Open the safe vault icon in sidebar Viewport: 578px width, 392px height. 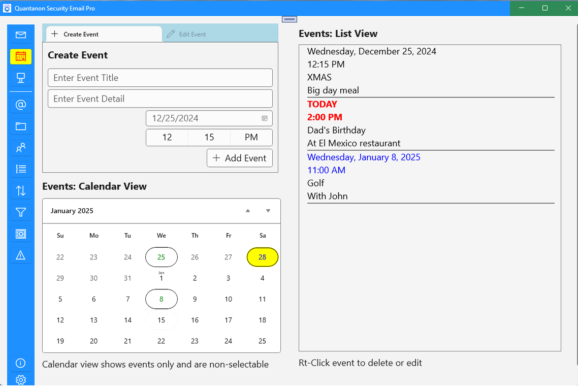21,234
